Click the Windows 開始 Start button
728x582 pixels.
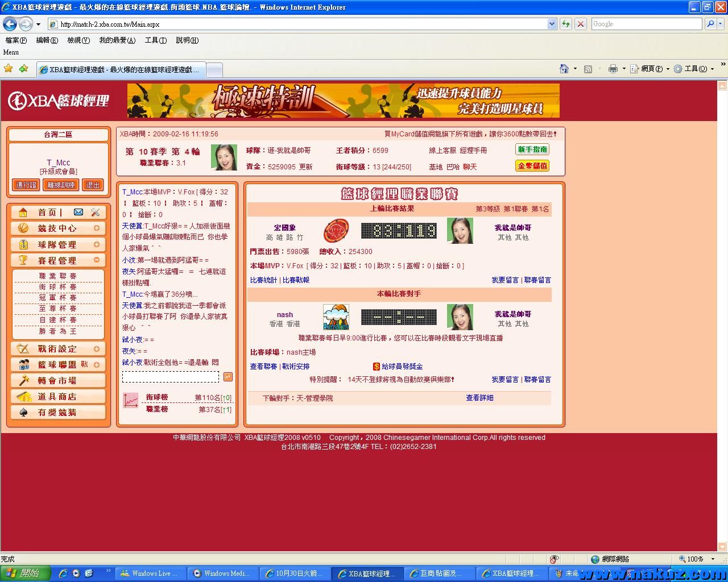pos(26,573)
